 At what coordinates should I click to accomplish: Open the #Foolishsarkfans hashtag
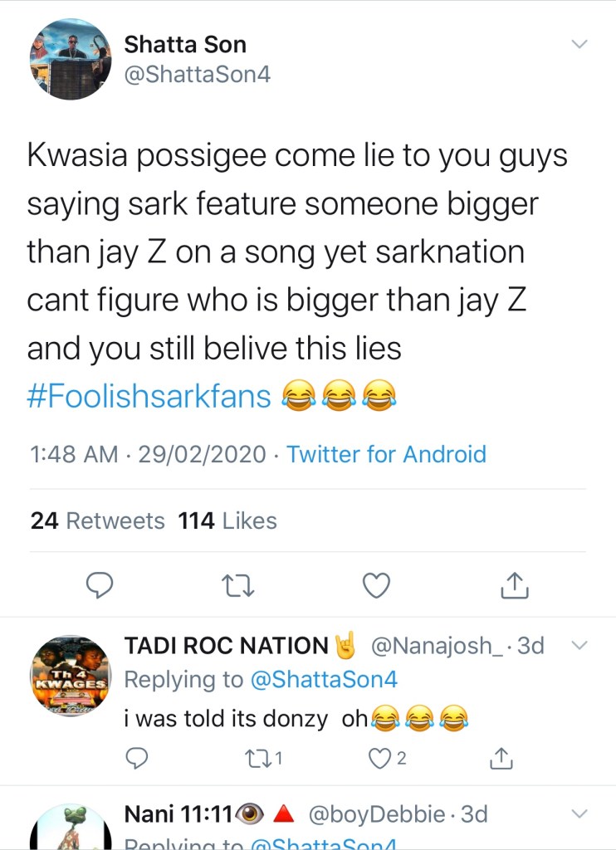coord(149,396)
